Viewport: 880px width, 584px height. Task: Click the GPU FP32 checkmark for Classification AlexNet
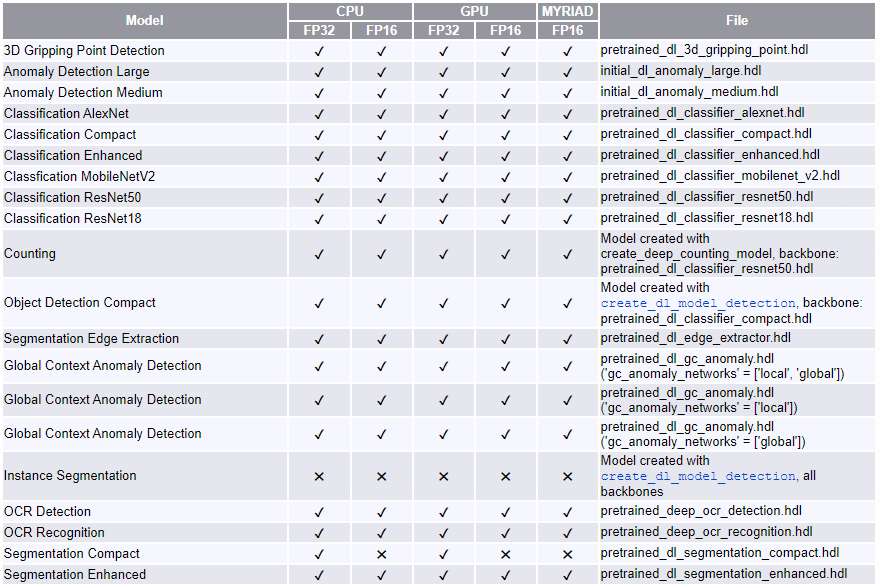pos(443,114)
